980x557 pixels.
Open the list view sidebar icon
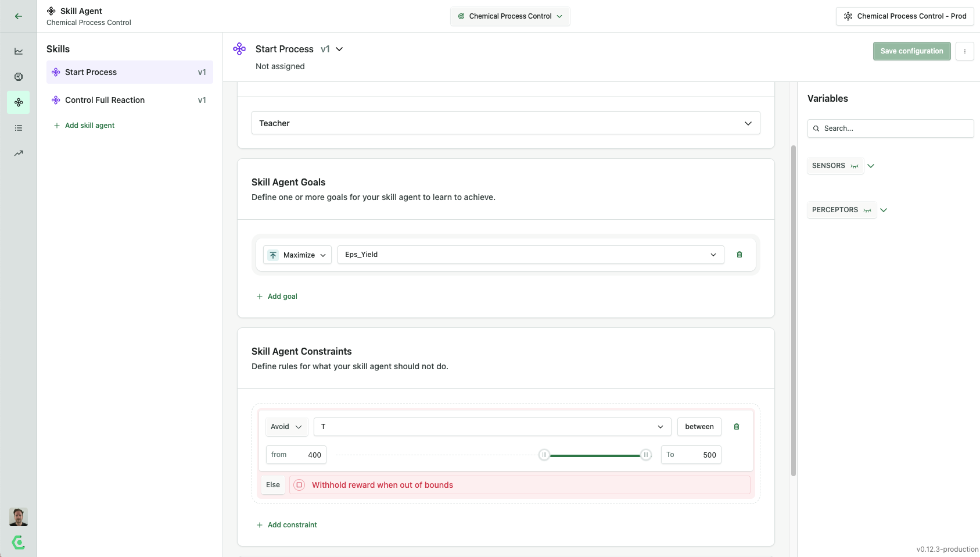pyautogui.click(x=19, y=128)
